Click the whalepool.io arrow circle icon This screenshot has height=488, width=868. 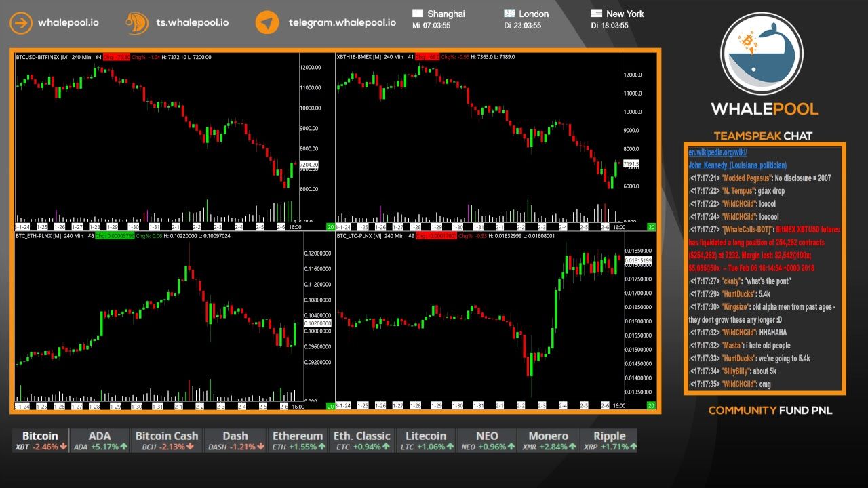click(20, 22)
